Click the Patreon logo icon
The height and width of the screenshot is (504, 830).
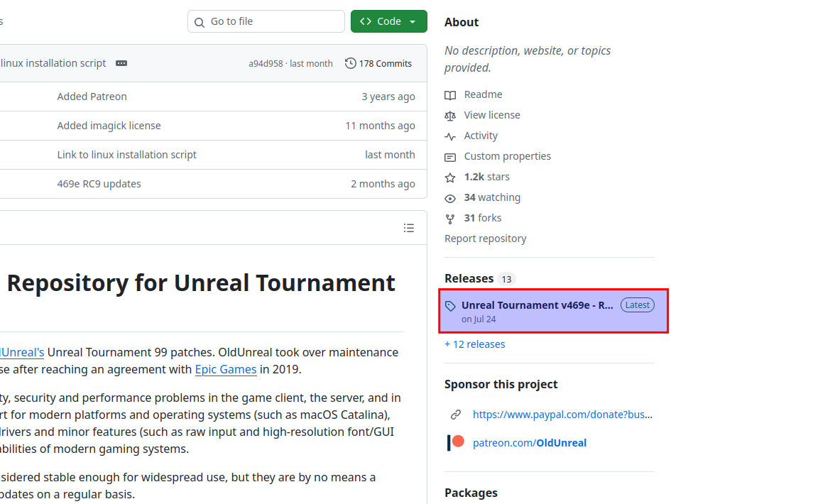pos(456,443)
